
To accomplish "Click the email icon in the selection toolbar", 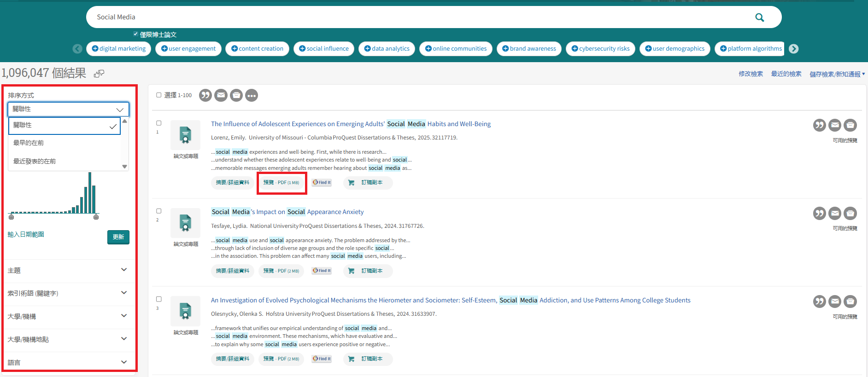I will tap(221, 95).
